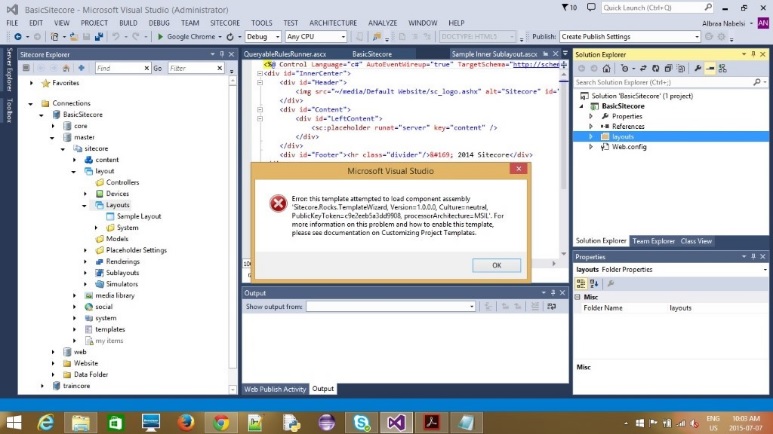773x434 pixels.
Task: Click the Navigate Backward toolbar icon
Action: click(x=18, y=36)
